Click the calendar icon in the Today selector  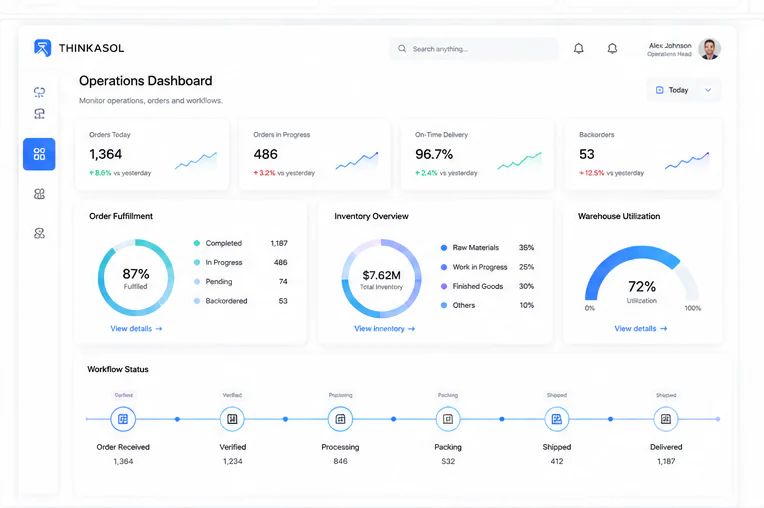click(660, 90)
